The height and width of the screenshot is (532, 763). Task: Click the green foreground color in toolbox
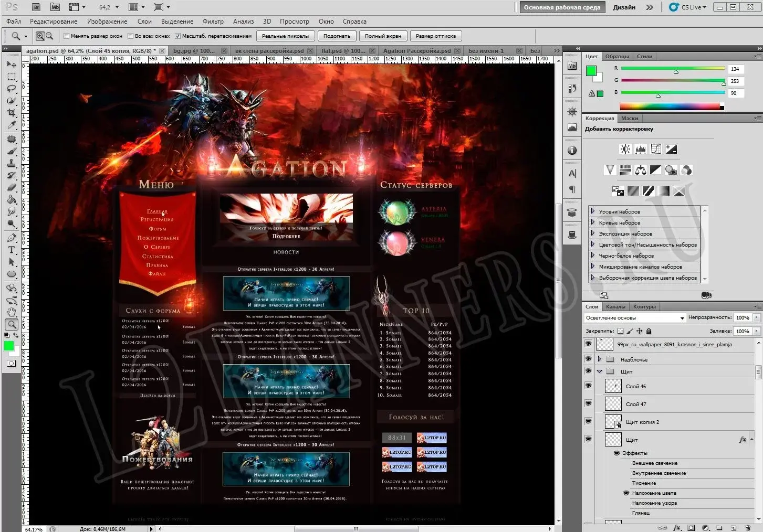[8, 346]
